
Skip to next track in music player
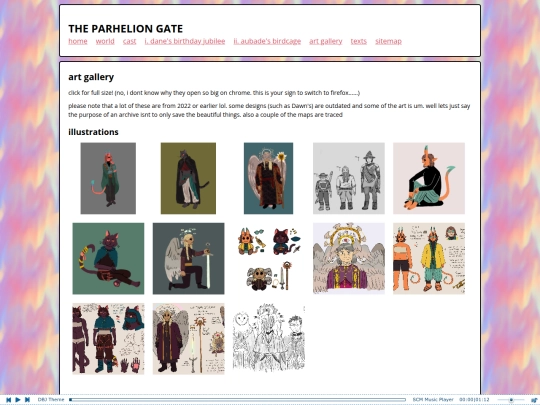27,399
